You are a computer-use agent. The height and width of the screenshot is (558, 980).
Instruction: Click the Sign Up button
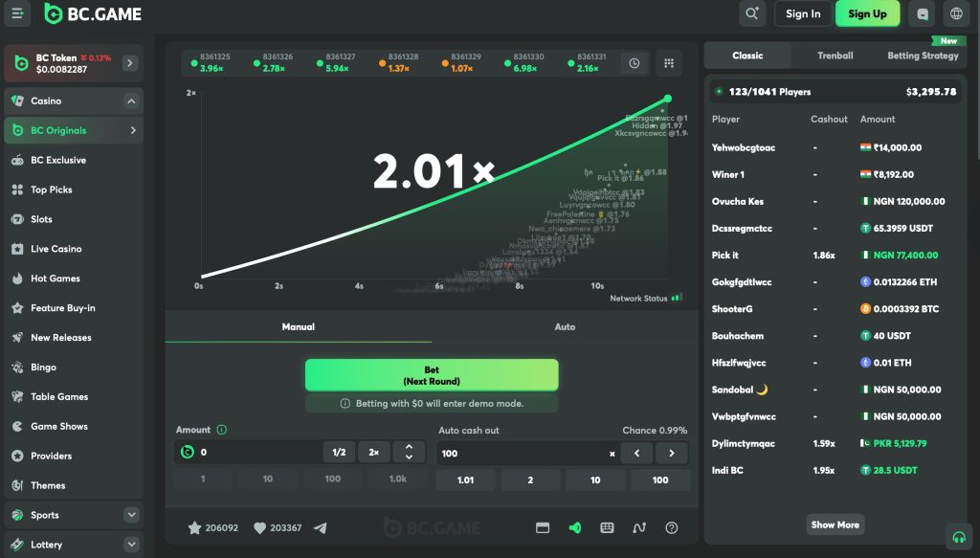click(867, 13)
